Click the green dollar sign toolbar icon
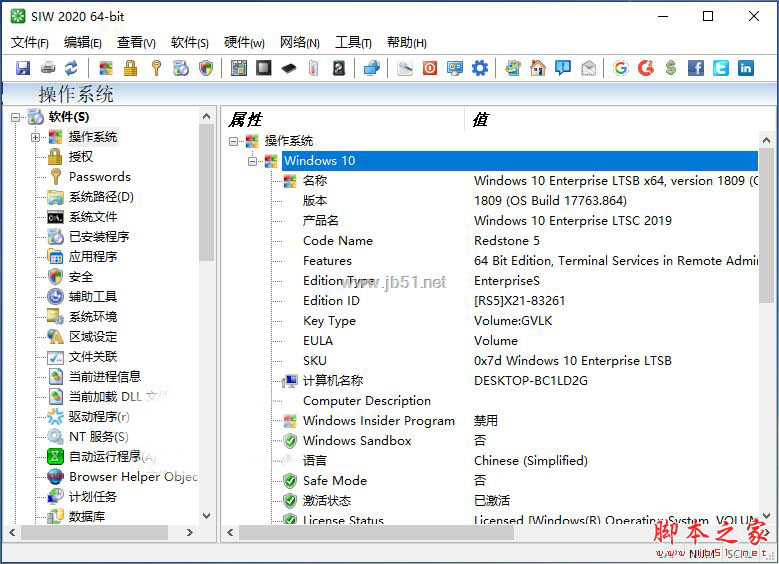The image size is (779, 564). (671, 68)
